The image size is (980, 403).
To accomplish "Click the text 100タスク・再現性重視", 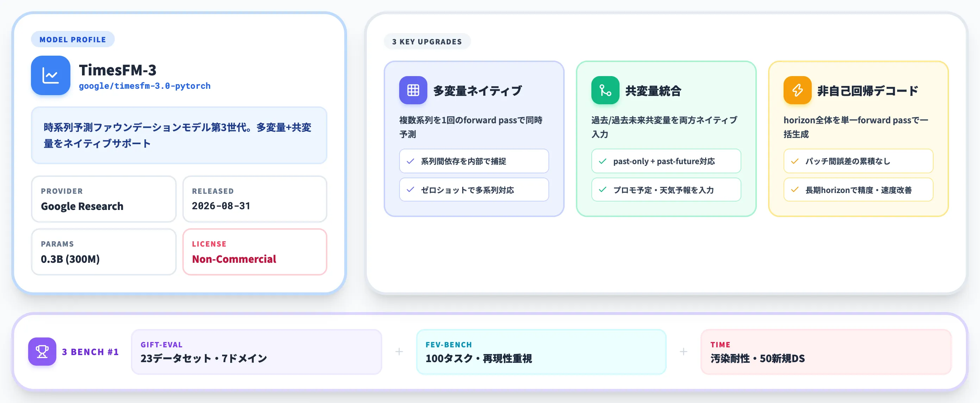I will (x=479, y=359).
